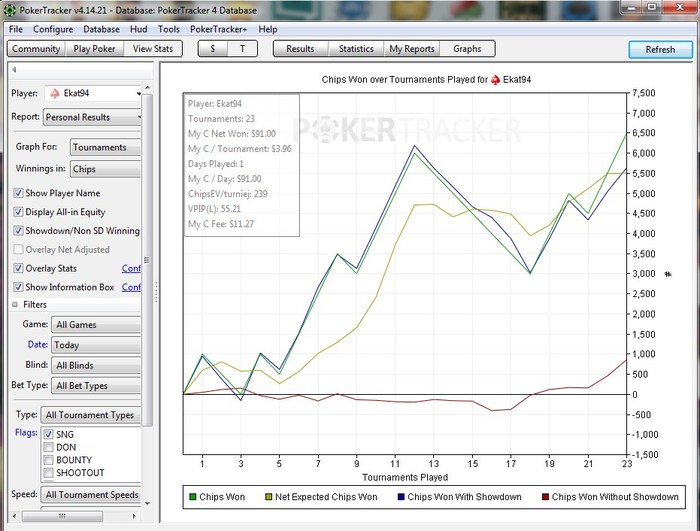Check the BOUNTY flag
Viewport: 700px width, 531px height.
click(x=49, y=460)
